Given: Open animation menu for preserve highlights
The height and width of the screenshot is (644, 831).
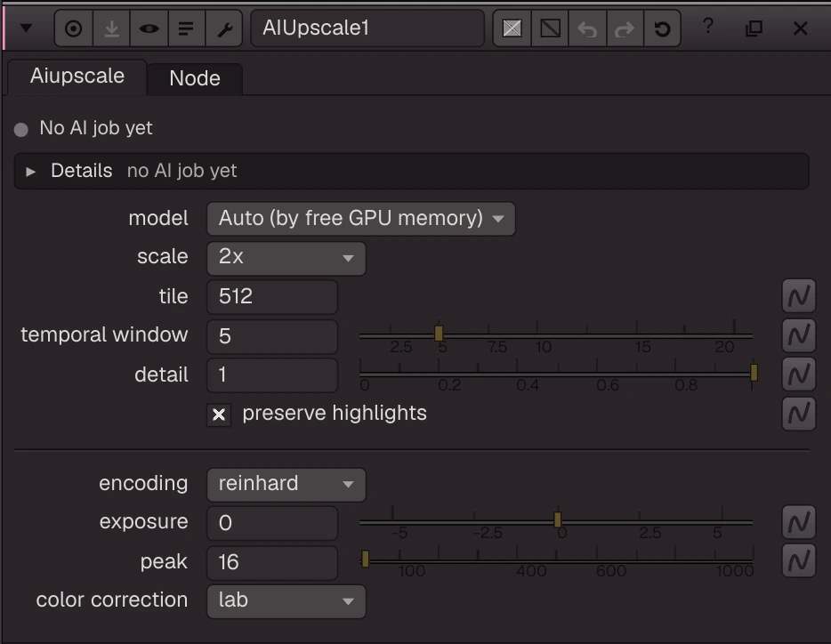Looking at the screenshot, I should click(x=799, y=414).
